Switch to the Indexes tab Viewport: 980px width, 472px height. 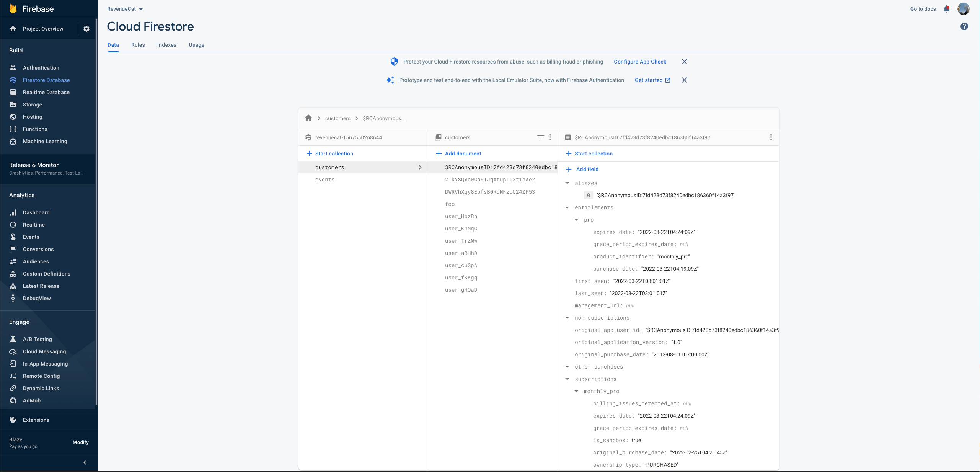(x=166, y=45)
